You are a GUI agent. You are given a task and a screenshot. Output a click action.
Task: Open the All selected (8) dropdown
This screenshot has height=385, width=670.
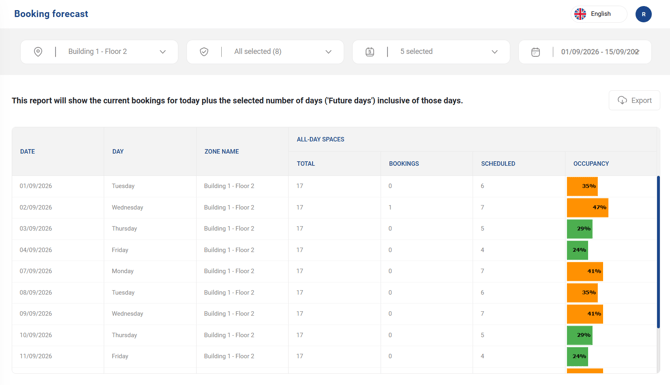pos(265,52)
